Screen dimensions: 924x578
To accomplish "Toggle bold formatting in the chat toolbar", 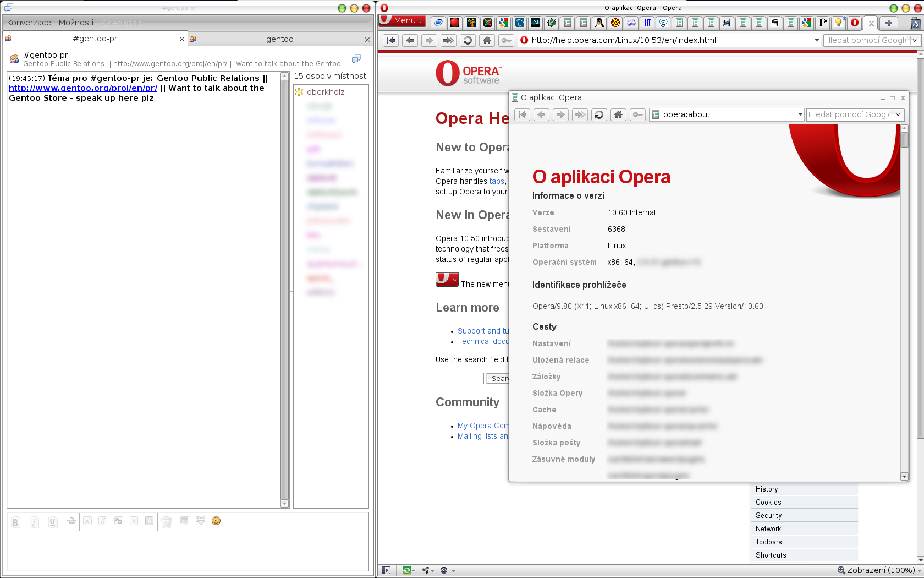I will click(15, 522).
